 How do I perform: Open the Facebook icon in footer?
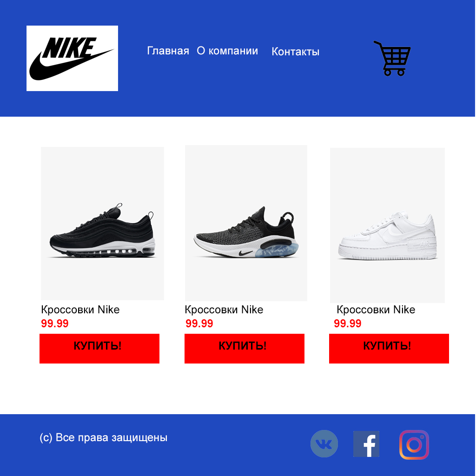click(x=366, y=444)
